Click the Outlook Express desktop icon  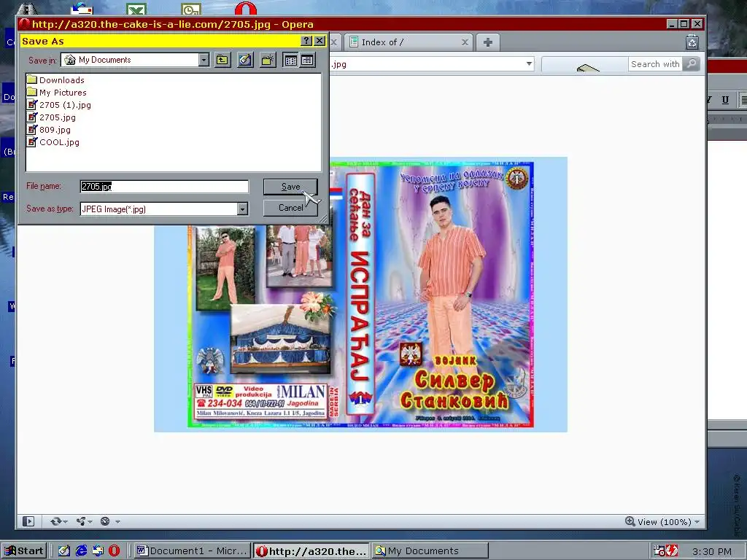82,8
